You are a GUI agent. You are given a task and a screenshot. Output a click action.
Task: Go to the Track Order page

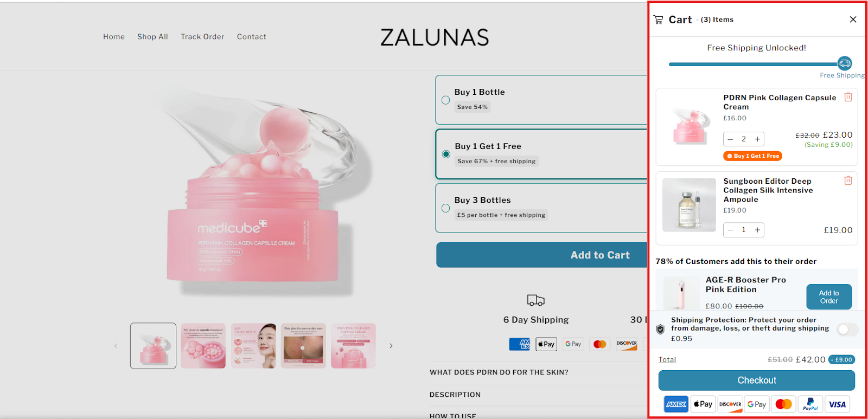pos(202,37)
